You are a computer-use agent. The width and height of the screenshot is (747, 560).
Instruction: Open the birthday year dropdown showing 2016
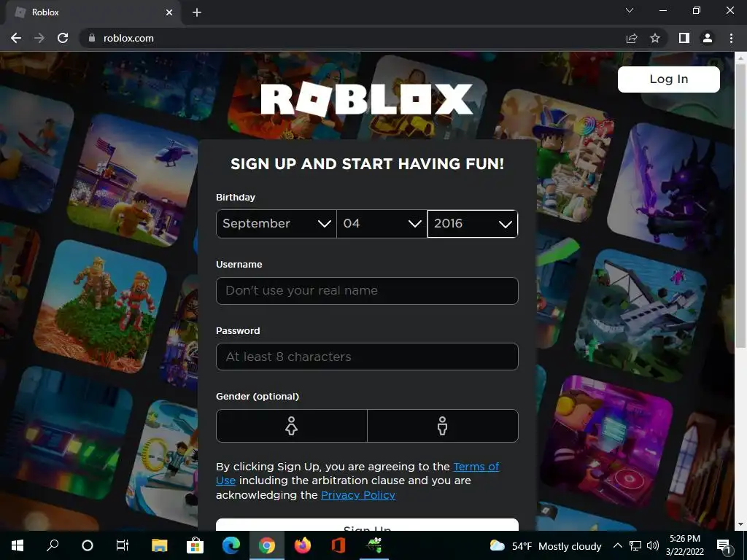pyautogui.click(x=473, y=224)
